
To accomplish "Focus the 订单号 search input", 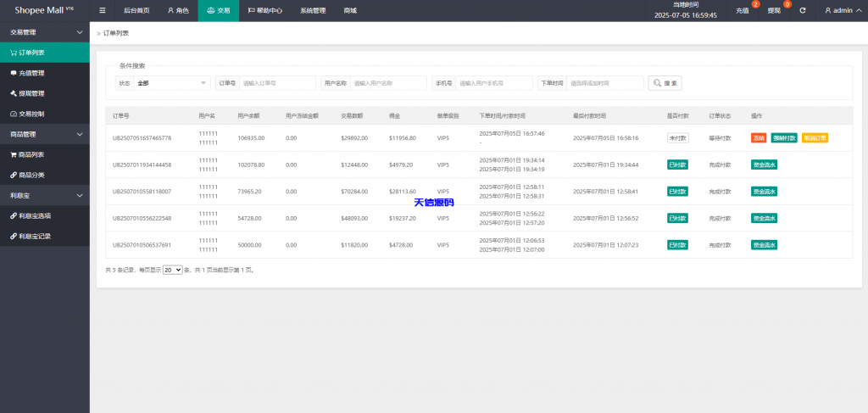I will point(277,83).
